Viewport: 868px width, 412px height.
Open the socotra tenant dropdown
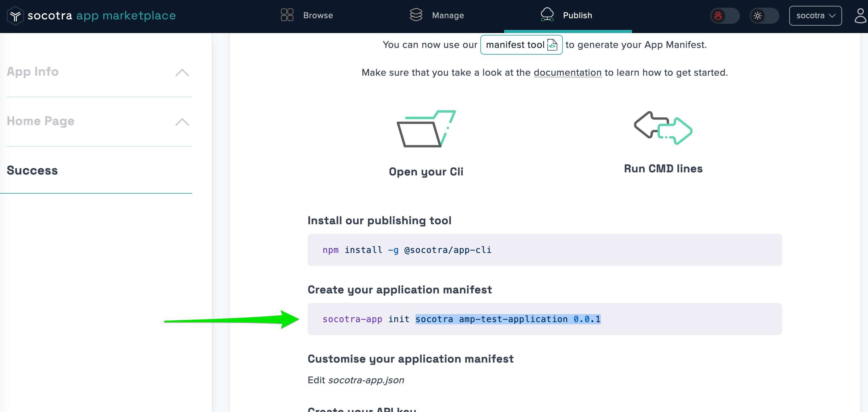[815, 16]
